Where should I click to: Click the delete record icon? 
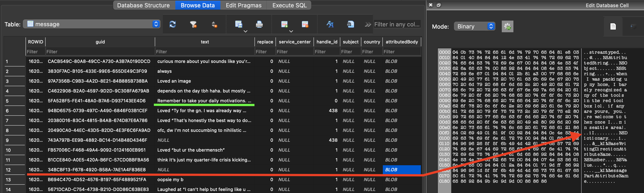305,24
